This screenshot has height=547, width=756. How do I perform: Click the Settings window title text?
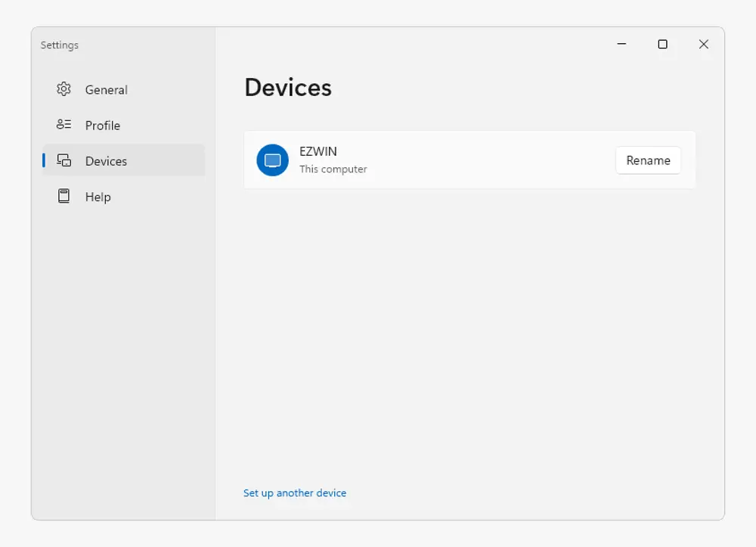60,45
